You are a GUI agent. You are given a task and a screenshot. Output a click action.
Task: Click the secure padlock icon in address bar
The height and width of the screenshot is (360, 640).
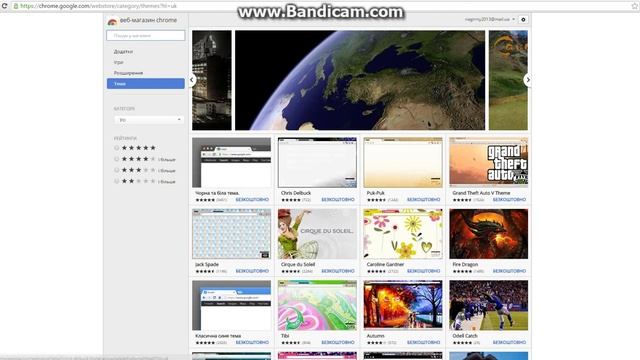point(16,6)
